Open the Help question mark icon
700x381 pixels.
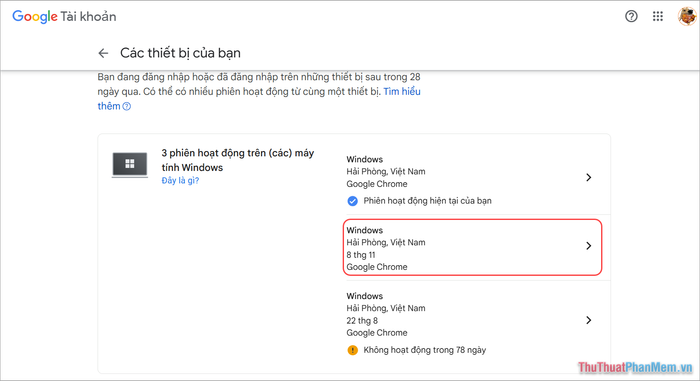pos(631,17)
